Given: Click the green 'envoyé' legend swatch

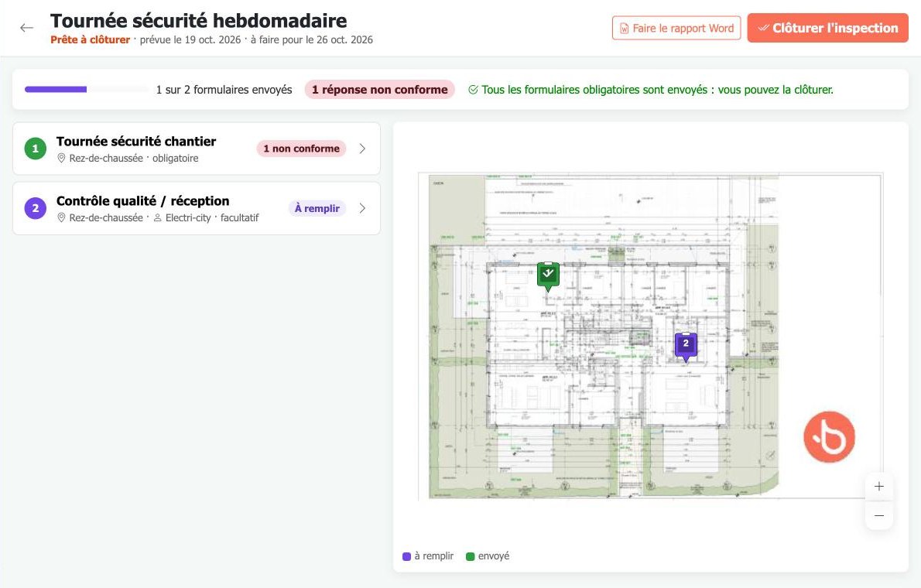Looking at the screenshot, I should click(x=470, y=556).
